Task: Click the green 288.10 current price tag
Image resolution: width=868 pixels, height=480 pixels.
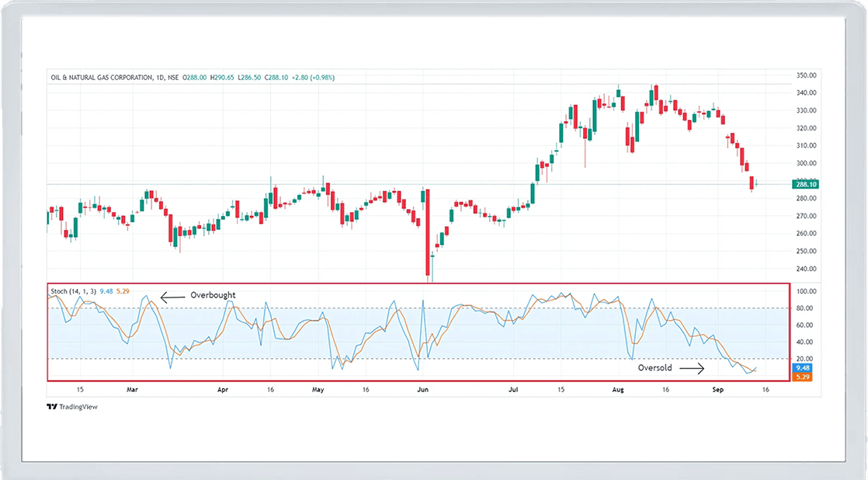Action: click(805, 184)
